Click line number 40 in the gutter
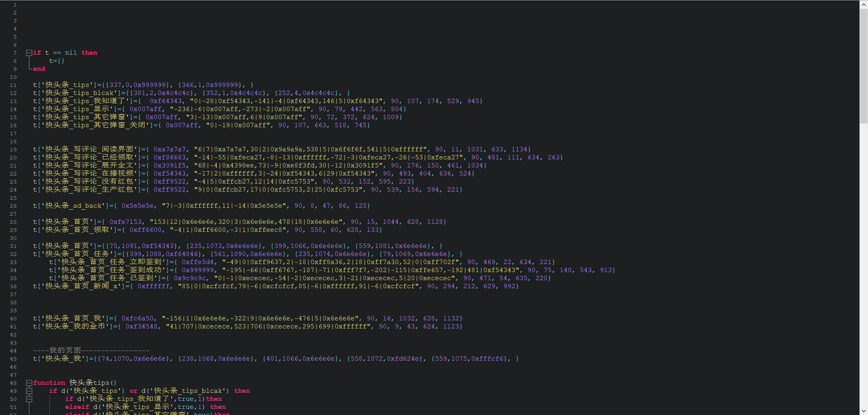The image size is (868, 415). click(x=13, y=318)
